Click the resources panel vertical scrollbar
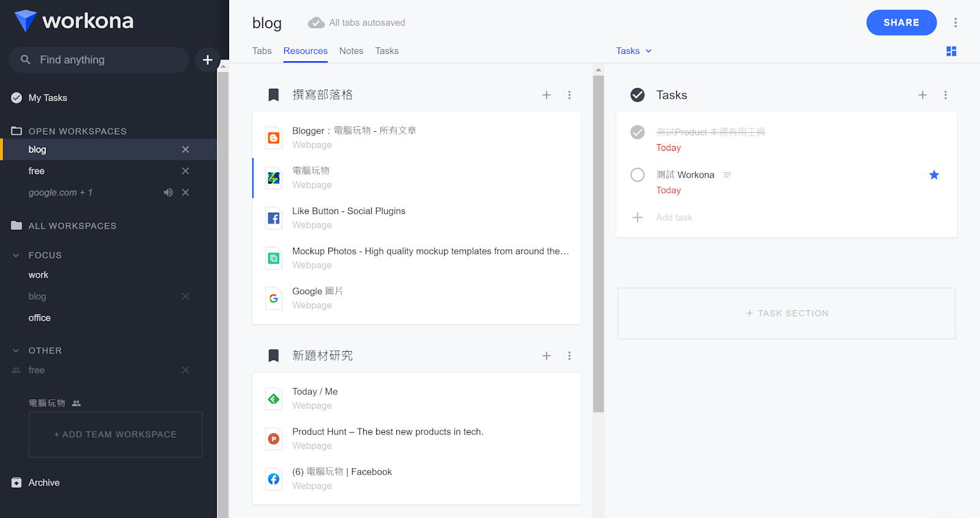 pos(598,244)
